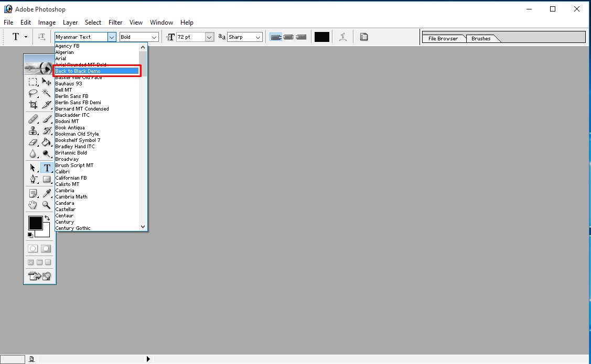This screenshot has width=591, height=364.
Task: Select the Crop tool
Action: click(x=33, y=105)
